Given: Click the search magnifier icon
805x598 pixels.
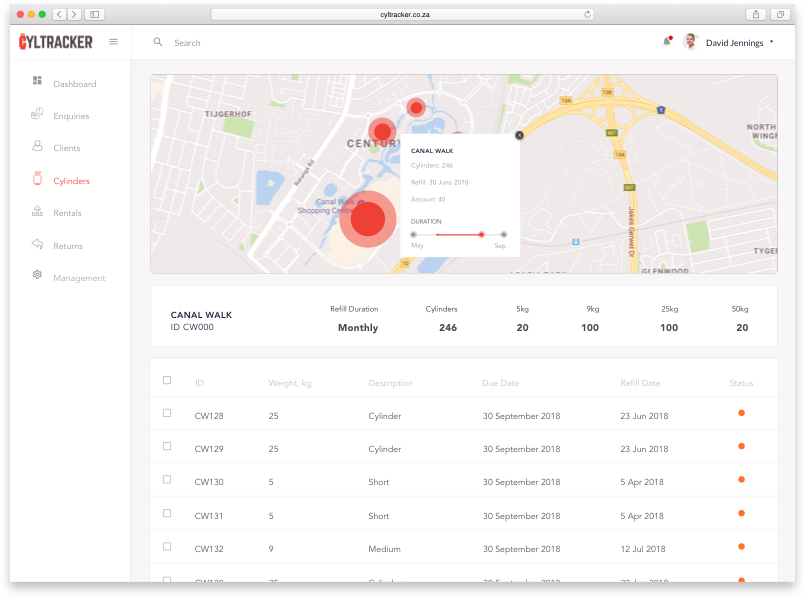Looking at the screenshot, I should (157, 42).
